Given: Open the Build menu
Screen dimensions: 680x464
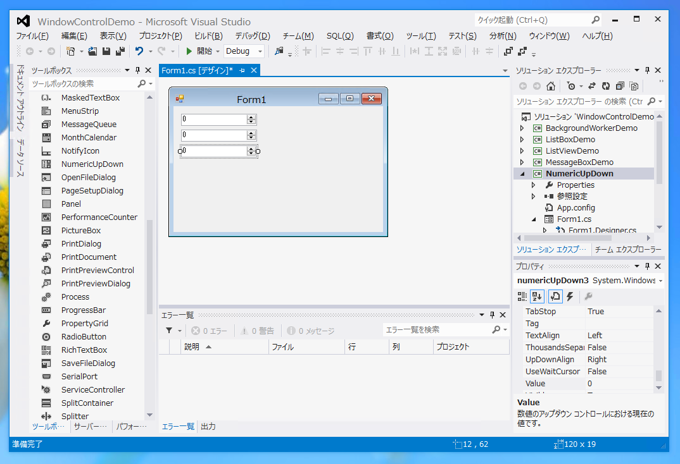Looking at the screenshot, I should (x=208, y=36).
